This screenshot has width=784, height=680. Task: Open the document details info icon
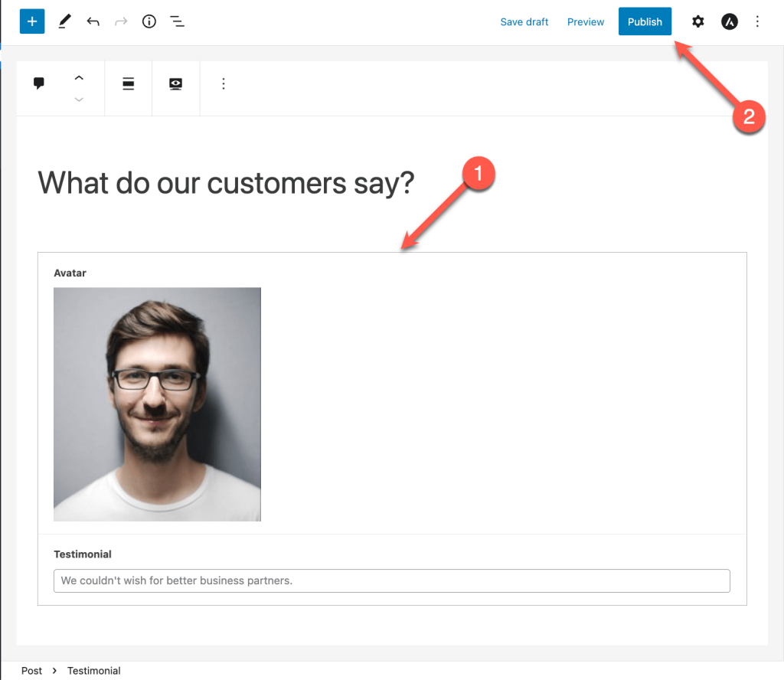149,21
